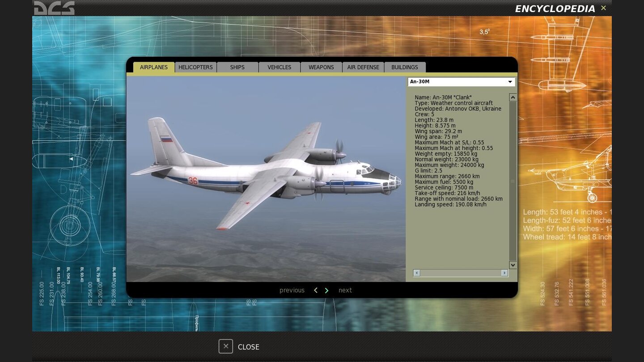Image resolution: width=644 pixels, height=362 pixels.
Task: Click 'Developed: Antonov OKB, Ukraine' line
Action: pos(458,109)
